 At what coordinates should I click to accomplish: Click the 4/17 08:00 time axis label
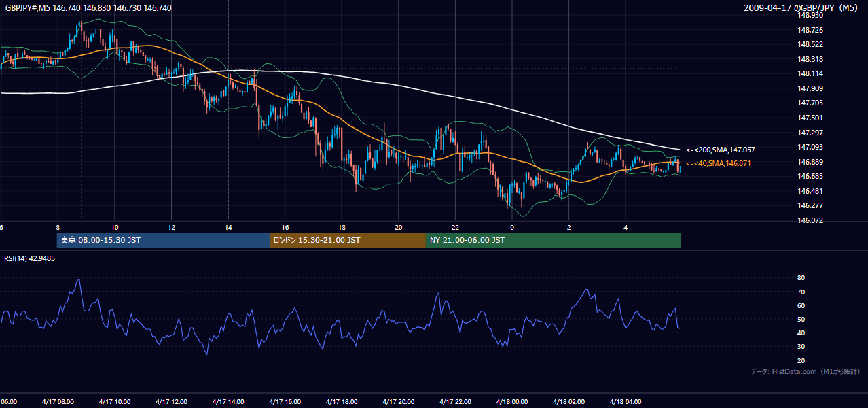(x=58, y=402)
